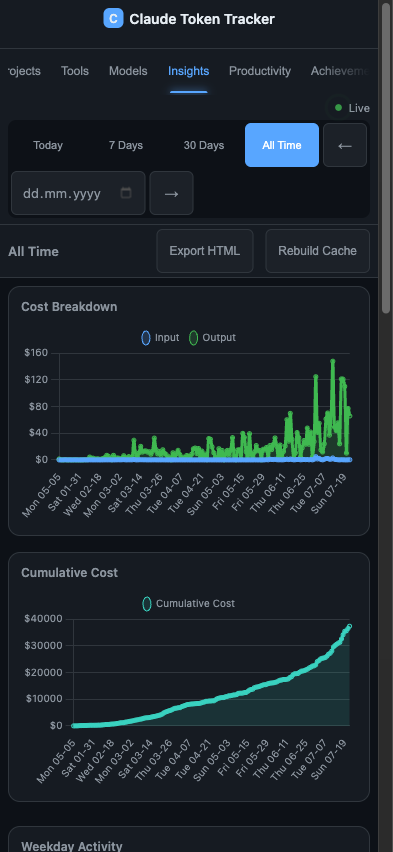This screenshot has height=852, width=393.
Task: Click the Claude Token Tracker title text
Action: tap(202, 19)
